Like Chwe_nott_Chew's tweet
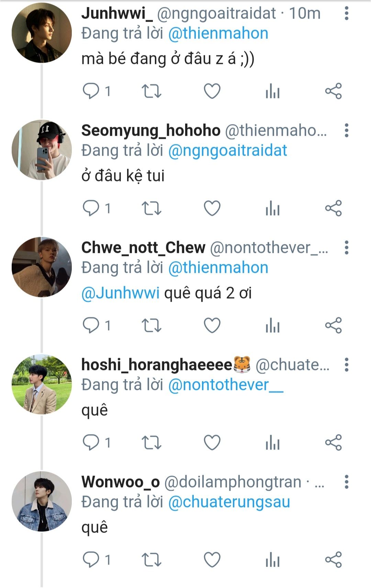The image size is (371, 588). [x=212, y=325]
